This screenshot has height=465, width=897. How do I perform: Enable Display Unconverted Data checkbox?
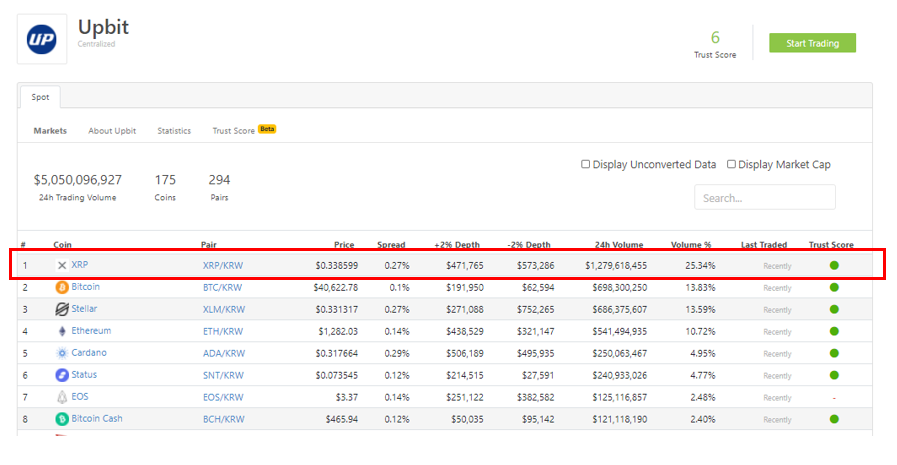(585, 164)
